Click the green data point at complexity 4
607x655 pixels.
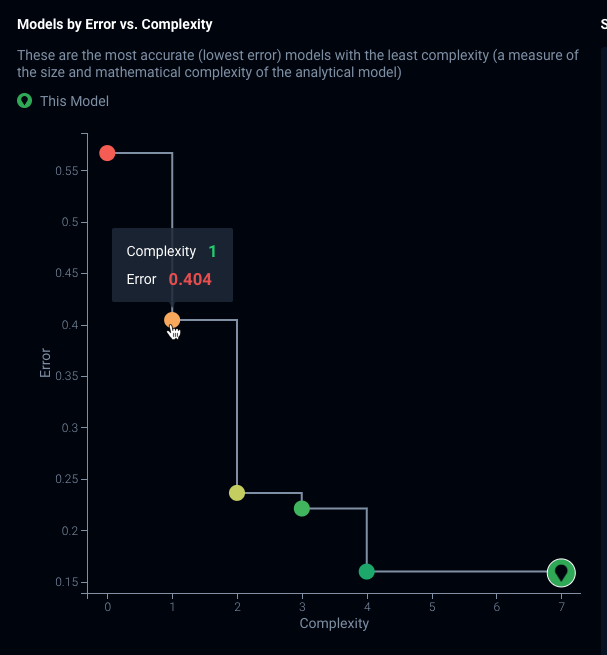point(367,571)
